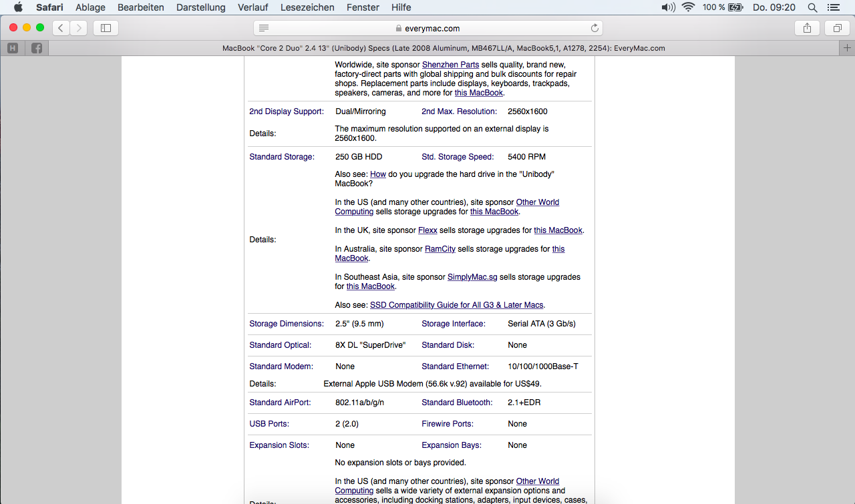
Task: Visit the Flexx sponsor link
Action: (x=427, y=230)
